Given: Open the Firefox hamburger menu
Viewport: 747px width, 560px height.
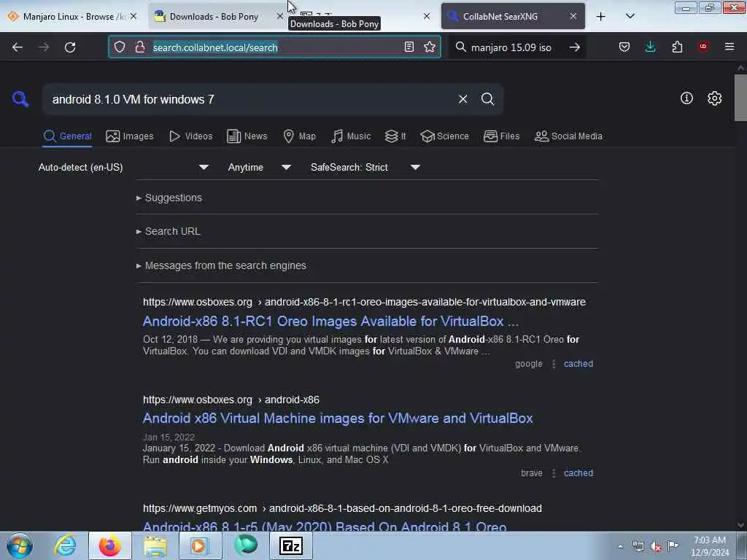Looking at the screenshot, I should (729, 47).
